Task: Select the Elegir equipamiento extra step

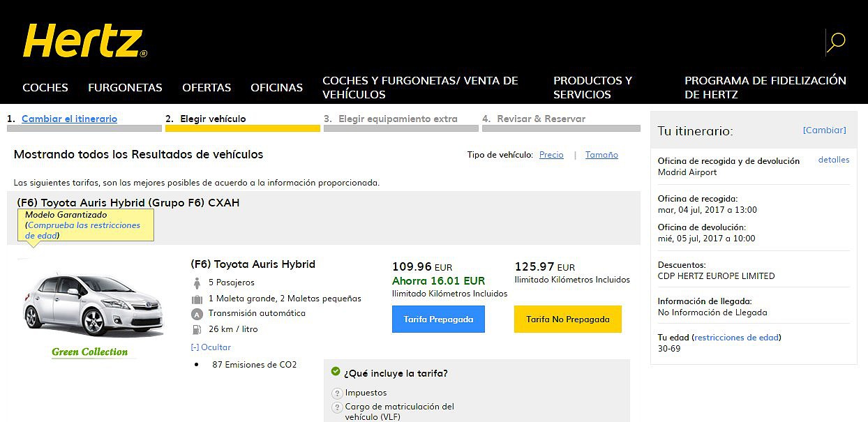Action: pos(398,119)
